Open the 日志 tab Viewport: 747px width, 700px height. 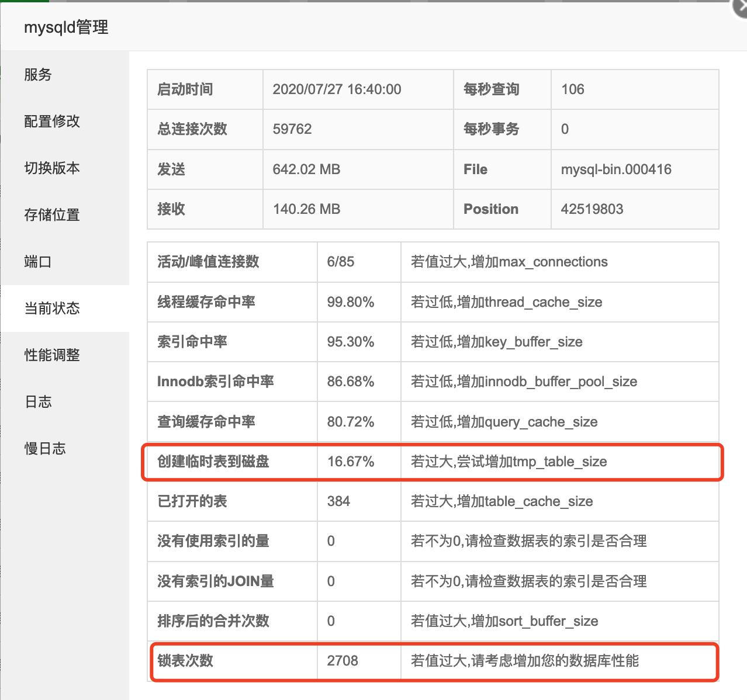[x=64, y=402]
